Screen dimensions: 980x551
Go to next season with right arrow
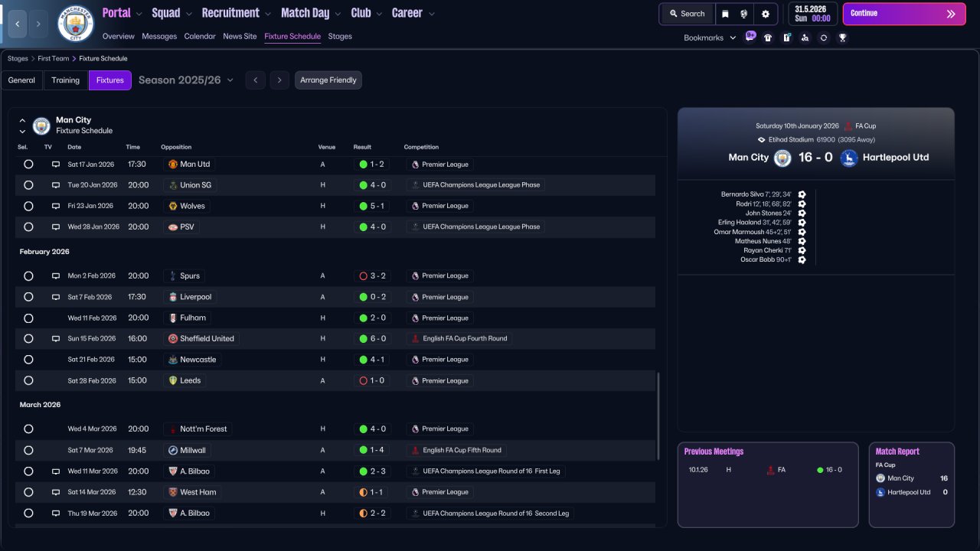(279, 80)
